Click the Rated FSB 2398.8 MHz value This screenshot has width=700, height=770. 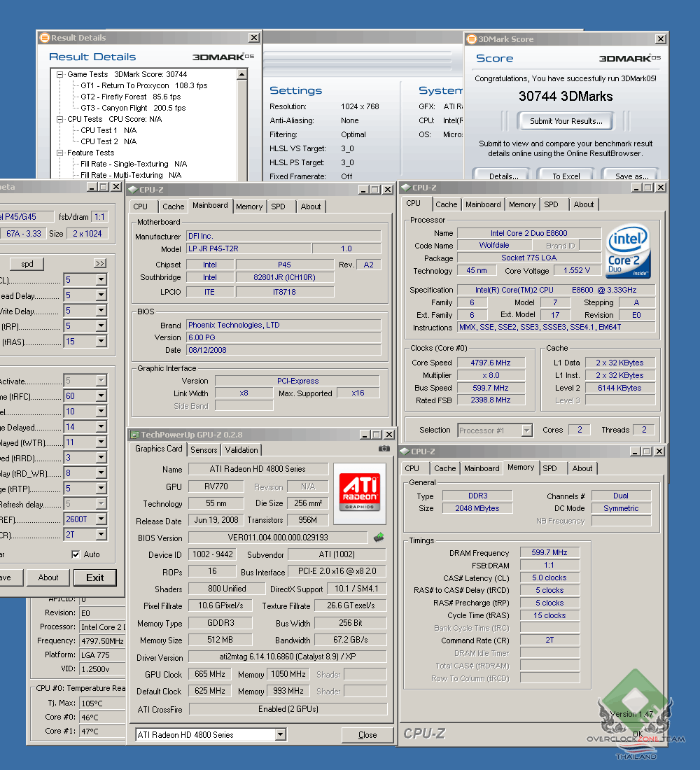pyautogui.click(x=491, y=400)
